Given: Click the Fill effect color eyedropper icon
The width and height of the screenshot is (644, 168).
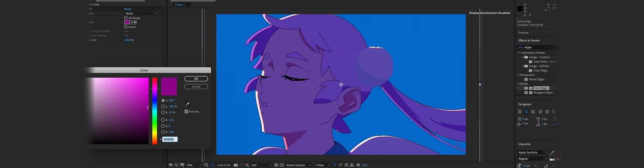Looking at the screenshot, I should (x=134, y=22).
